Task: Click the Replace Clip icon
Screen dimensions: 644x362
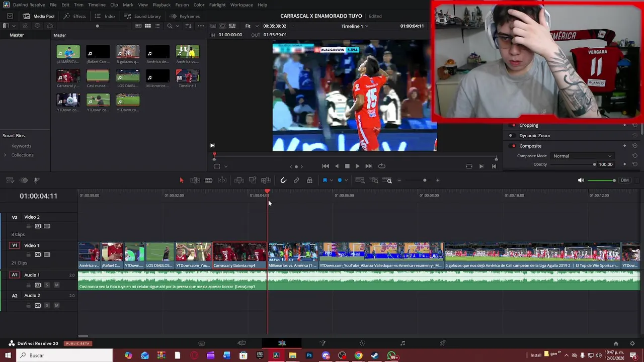Action: (266, 180)
